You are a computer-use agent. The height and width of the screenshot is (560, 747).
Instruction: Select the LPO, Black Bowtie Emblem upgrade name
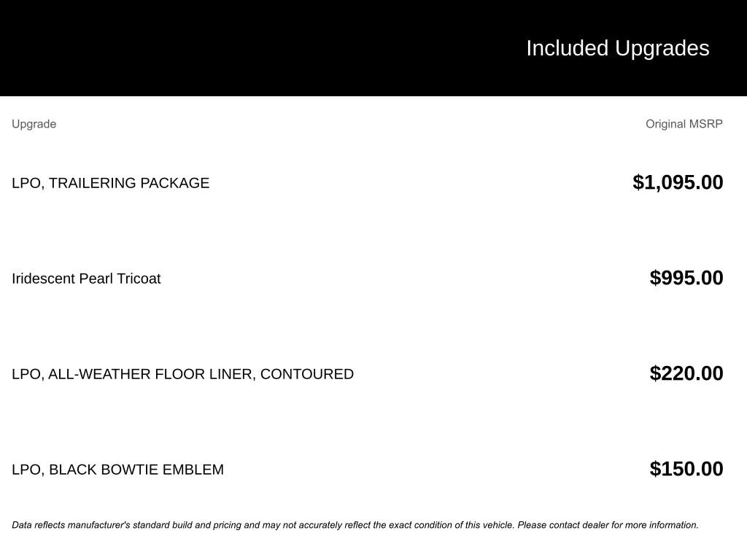(117, 470)
